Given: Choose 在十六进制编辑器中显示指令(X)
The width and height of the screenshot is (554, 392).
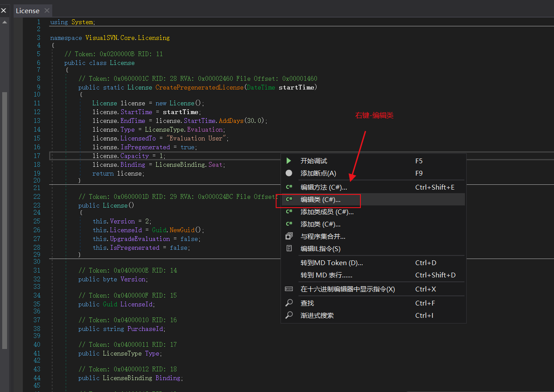Looking at the screenshot, I should point(373,289).
